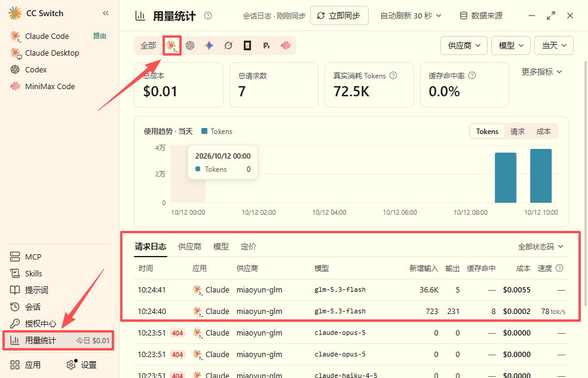Switch to the 模型 tab in log panel
The image size is (588, 378).
point(221,246)
